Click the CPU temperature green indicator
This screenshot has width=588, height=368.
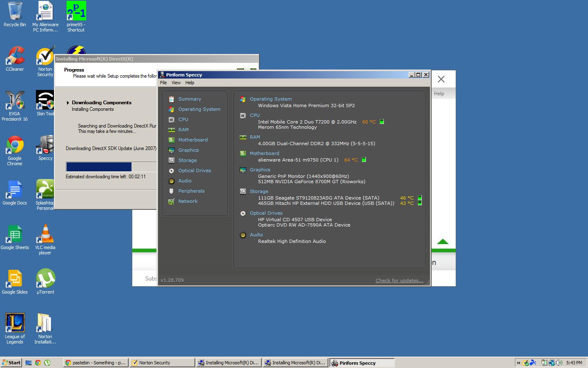pos(382,121)
